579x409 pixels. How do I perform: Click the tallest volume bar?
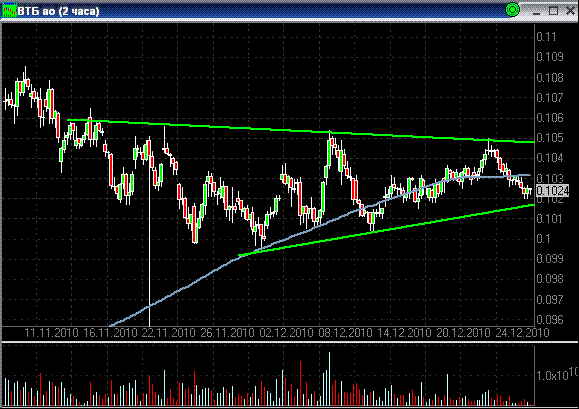tap(329, 379)
